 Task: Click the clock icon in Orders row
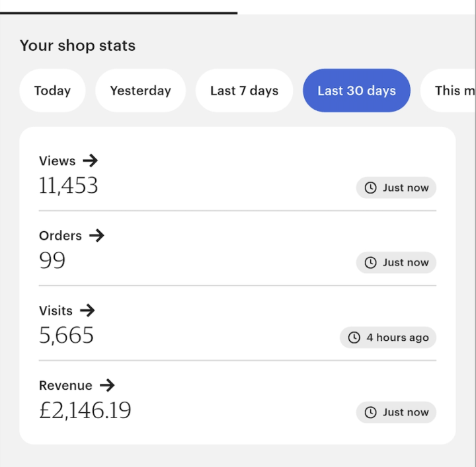371,262
